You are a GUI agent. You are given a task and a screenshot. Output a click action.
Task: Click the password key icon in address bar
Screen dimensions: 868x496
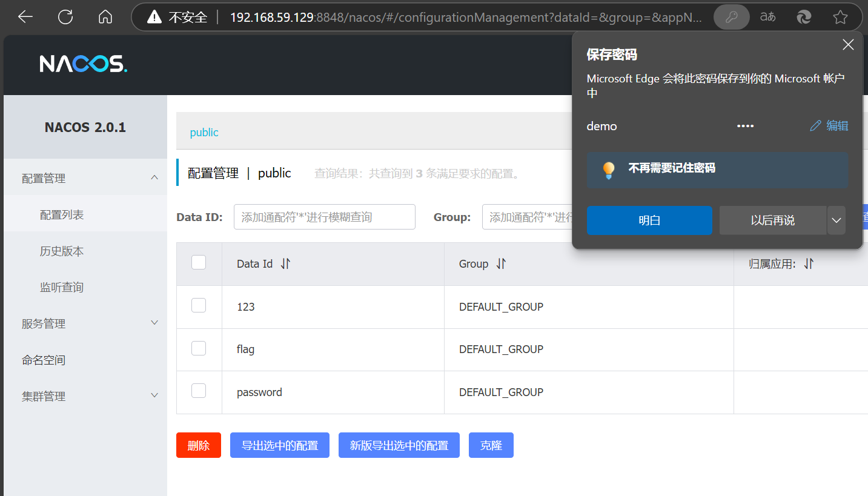point(731,17)
